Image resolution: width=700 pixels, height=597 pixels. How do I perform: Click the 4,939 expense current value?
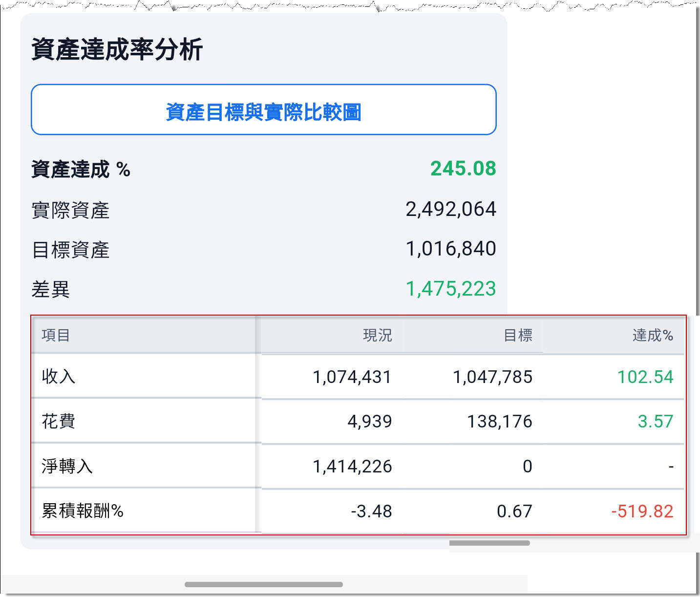[x=370, y=421]
